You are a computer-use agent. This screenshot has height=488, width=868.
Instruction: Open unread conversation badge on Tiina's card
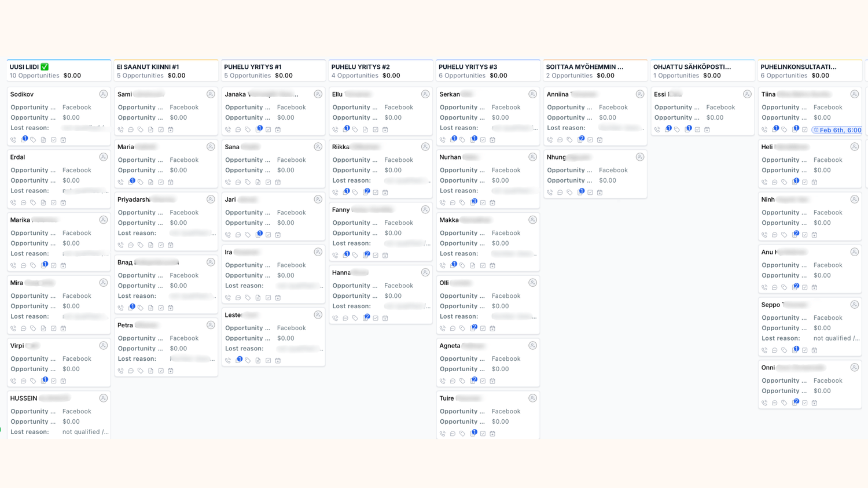(775, 129)
